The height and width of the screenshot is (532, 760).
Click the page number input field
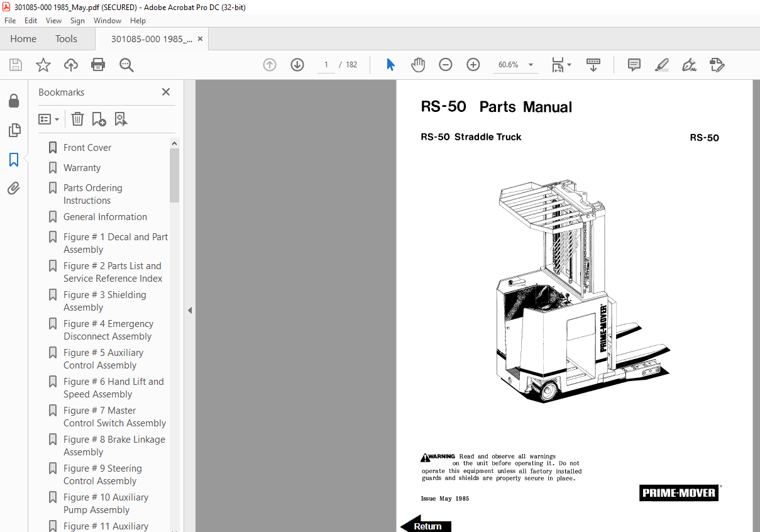[326, 65]
